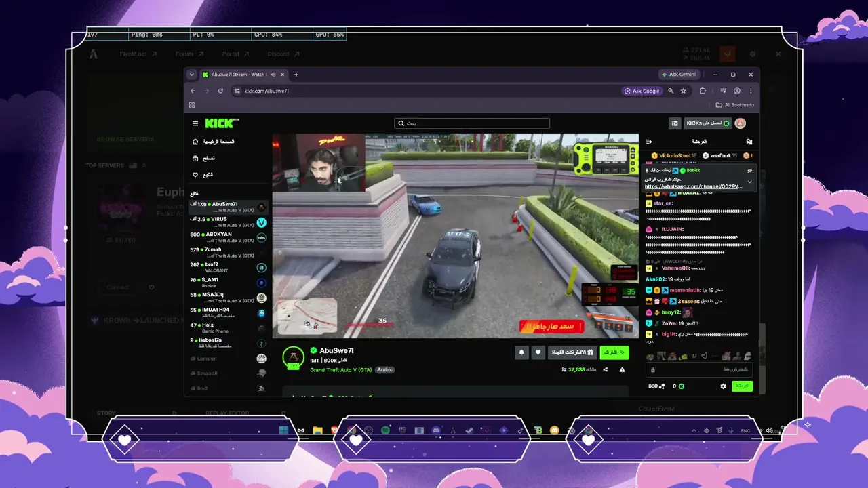
Task: Open the Kick sidebar hamburger menu
Action: point(195,123)
